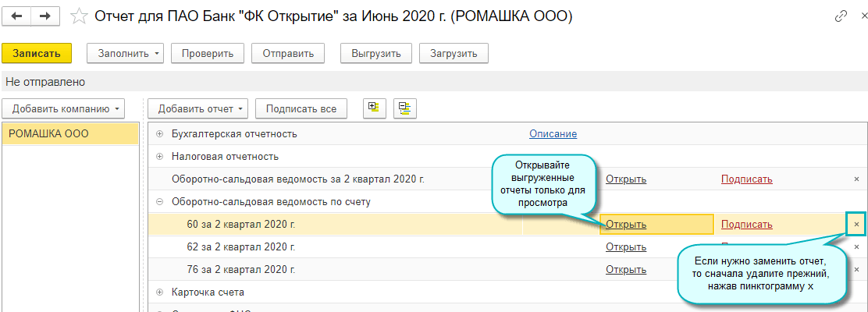Expand all groups tree icon
This screenshot has height=312, width=868.
[374, 108]
